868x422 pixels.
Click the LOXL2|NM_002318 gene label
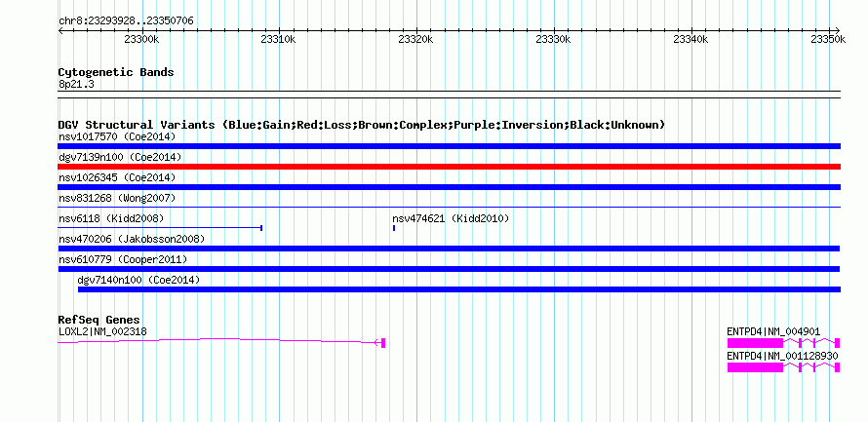[102, 331]
